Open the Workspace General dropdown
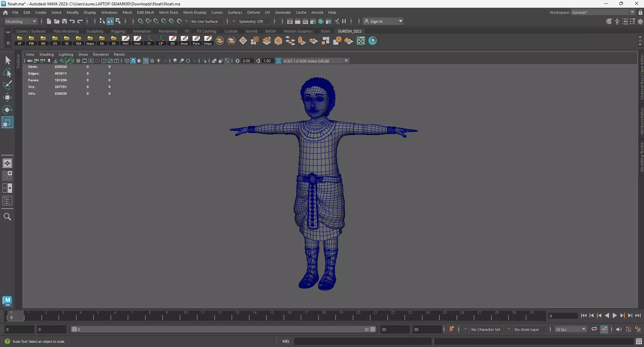The height and width of the screenshot is (347, 644). [x=603, y=12]
